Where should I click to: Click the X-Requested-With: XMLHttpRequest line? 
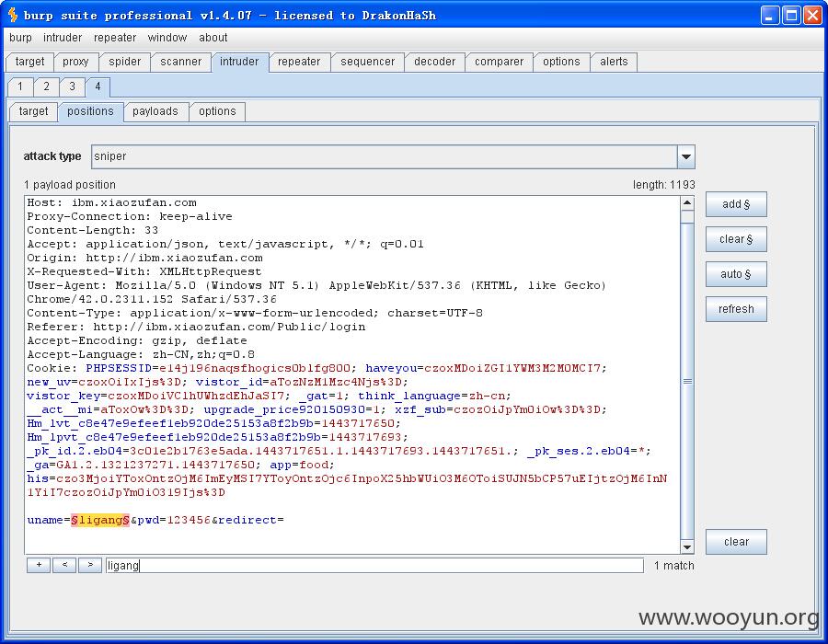tap(144, 271)
